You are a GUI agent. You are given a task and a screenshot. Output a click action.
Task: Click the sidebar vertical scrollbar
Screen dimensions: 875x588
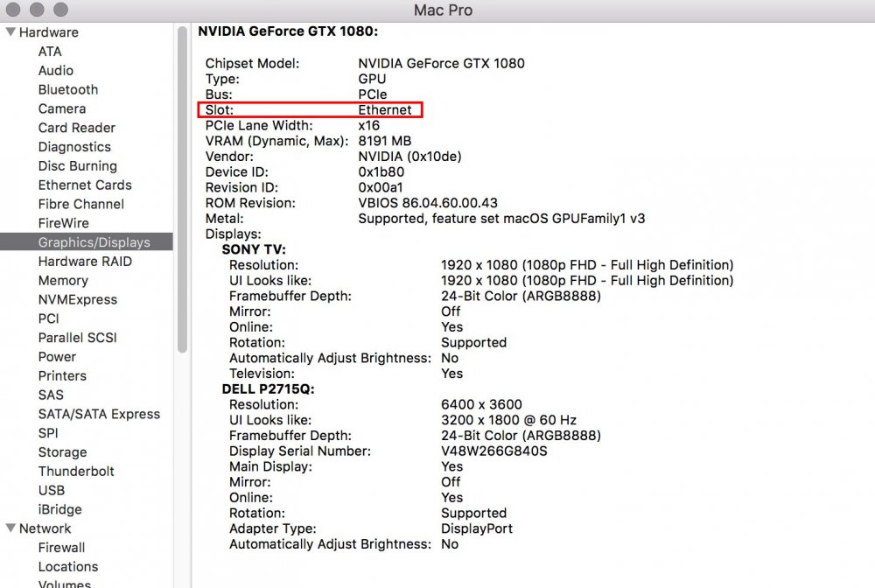point(182,190)
